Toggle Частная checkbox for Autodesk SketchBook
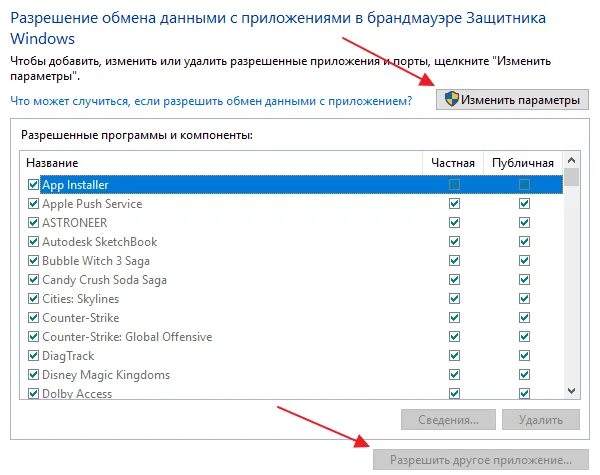The height and width of the screenshot is (475, 600). (454, 242)
